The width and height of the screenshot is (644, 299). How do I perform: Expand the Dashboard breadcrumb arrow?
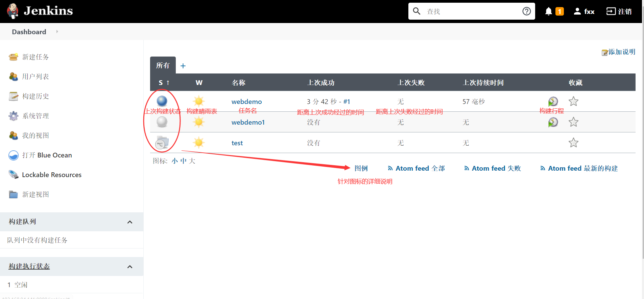[x=57, y=31]
